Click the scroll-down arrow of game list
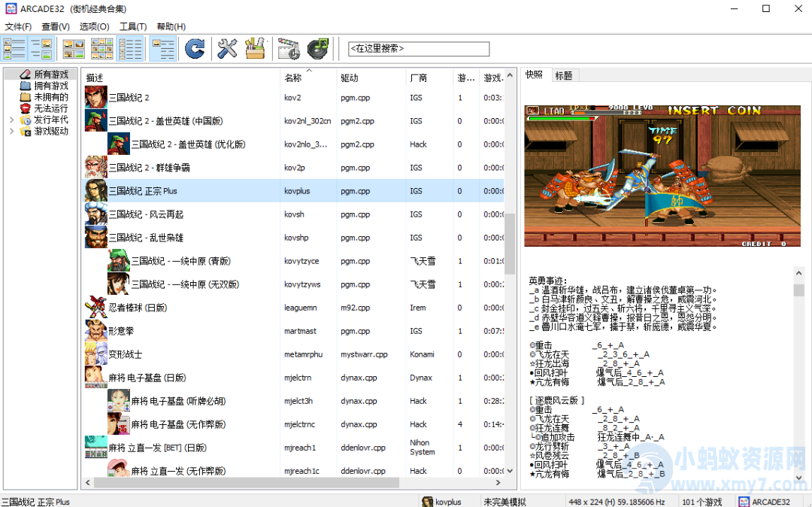The width and height of the screenshot is (812, 507). pos(510,471)
